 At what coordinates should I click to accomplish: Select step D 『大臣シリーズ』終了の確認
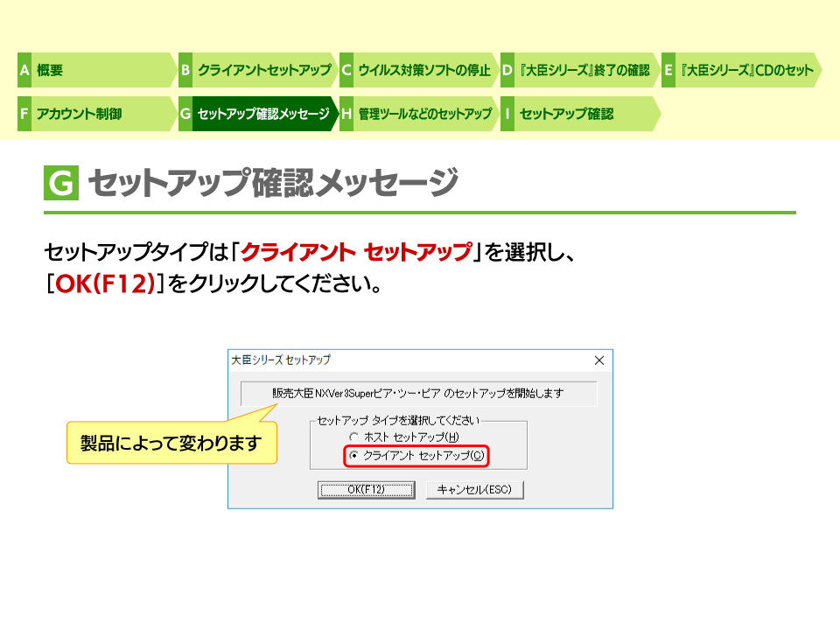(579, 70)
